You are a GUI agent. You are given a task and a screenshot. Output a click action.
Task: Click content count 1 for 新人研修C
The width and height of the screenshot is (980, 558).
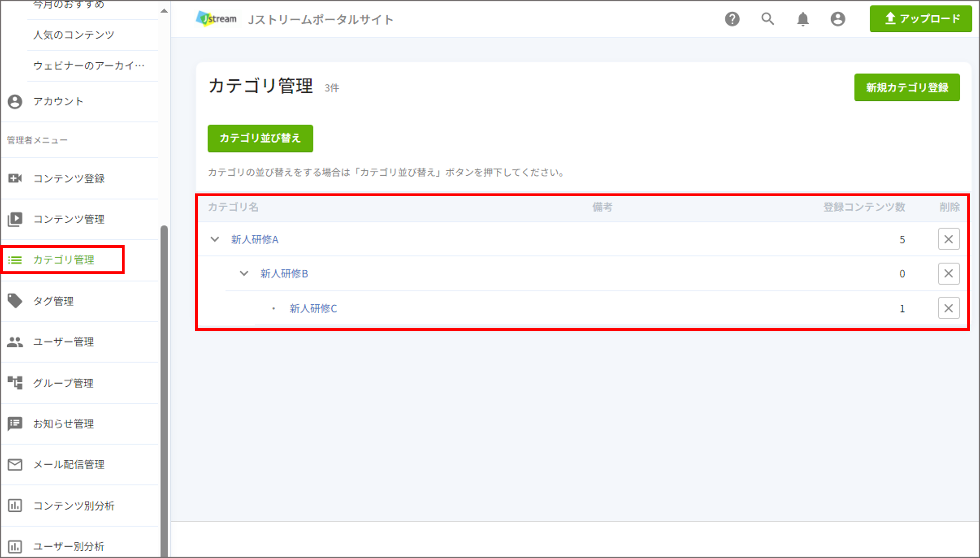(x=902, y=309)
